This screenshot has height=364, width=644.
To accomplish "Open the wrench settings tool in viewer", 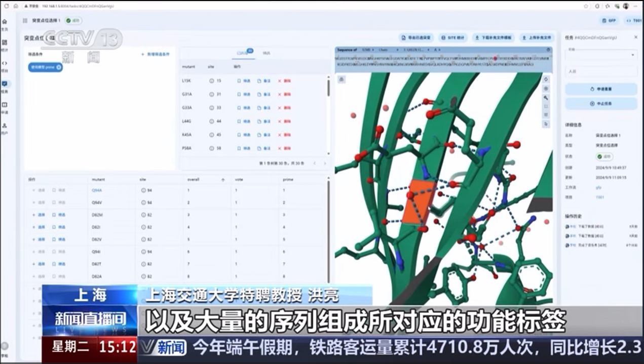I will [546, 97].
